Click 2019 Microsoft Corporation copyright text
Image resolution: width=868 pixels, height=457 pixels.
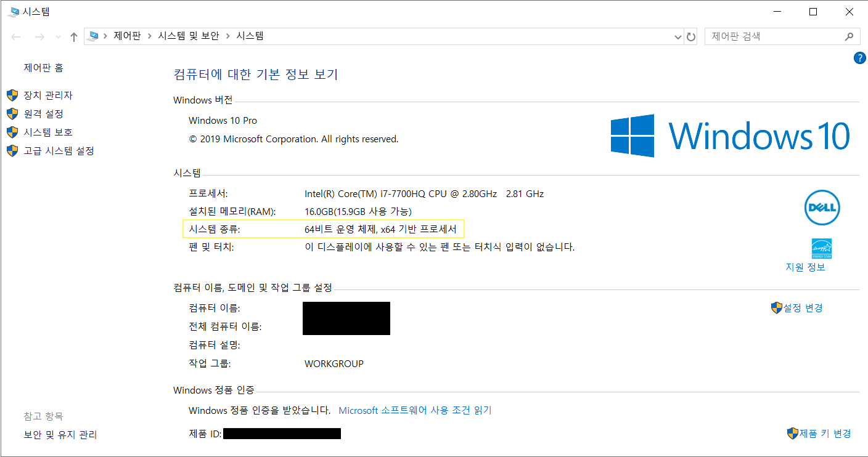[x=293, y=139]
